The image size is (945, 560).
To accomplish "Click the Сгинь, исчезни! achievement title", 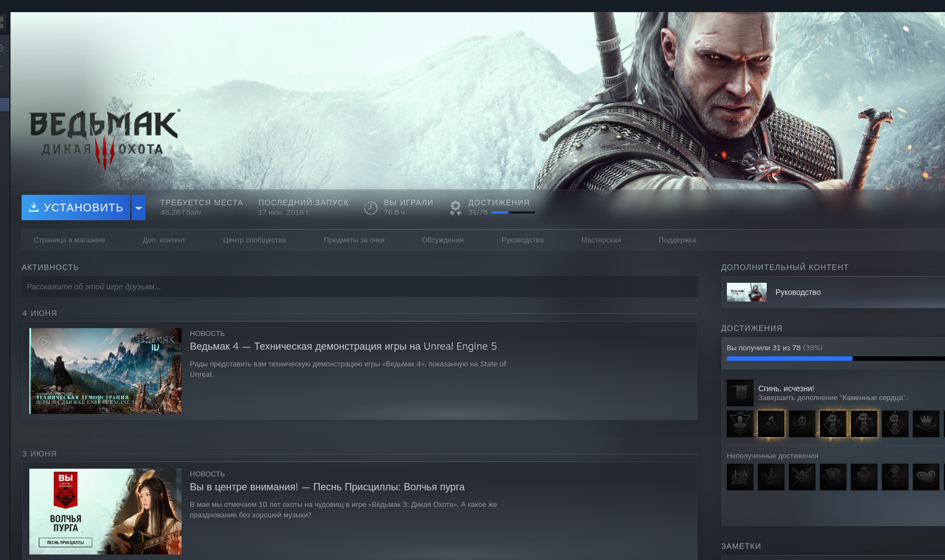I will click(786, 388).
